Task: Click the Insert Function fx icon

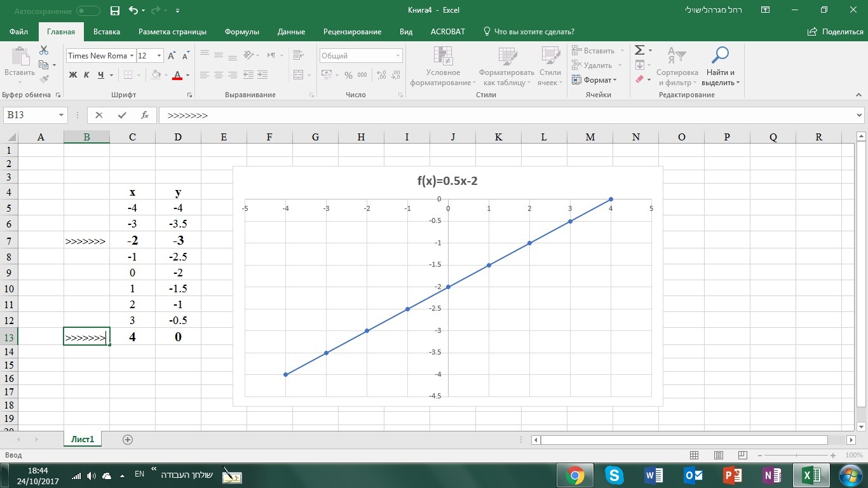Action: click(x=145, y=115)
